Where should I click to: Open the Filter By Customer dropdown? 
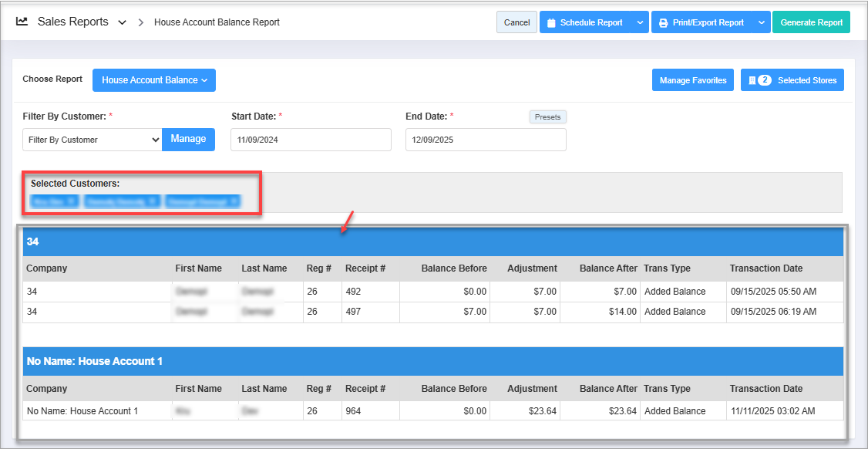coord(92,140)
